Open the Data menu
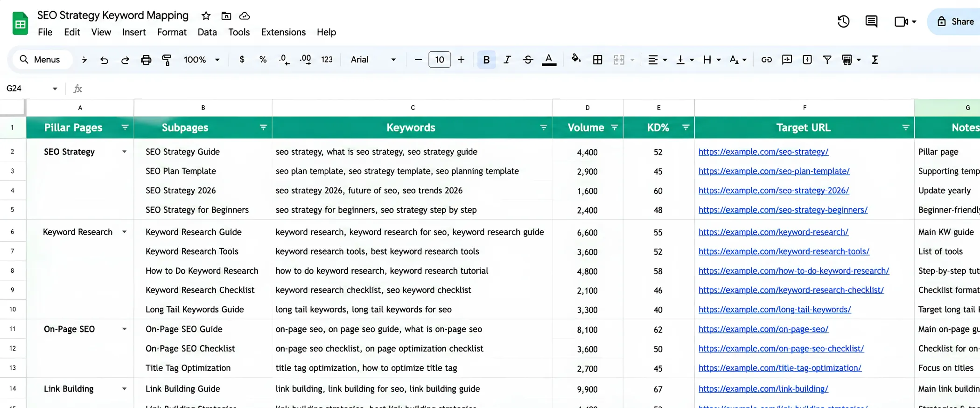This screenshot has width=980, height=408. coord(207,32)
